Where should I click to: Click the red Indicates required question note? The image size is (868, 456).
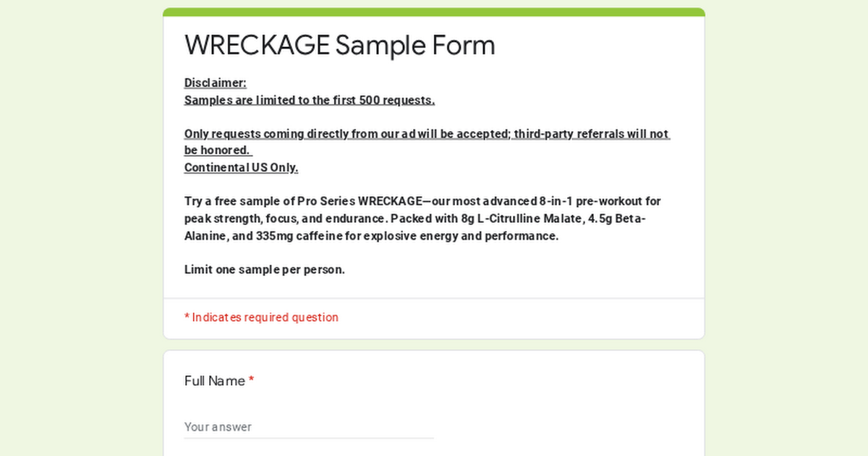click(x=261, y=317)
